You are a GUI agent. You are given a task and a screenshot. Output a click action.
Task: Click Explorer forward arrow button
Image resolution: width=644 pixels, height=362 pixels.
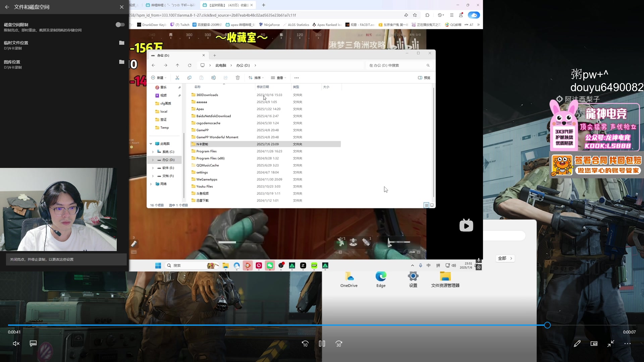pyautogui.click(x=165, y=65)
